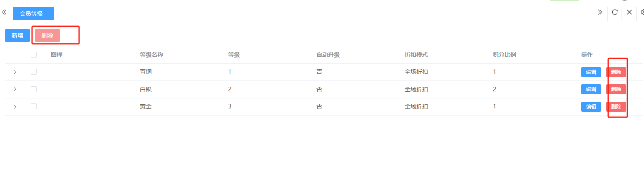The image size is (644, 196).
Task: Click the 等级名称 column header
Action: [x=151, y=55]
